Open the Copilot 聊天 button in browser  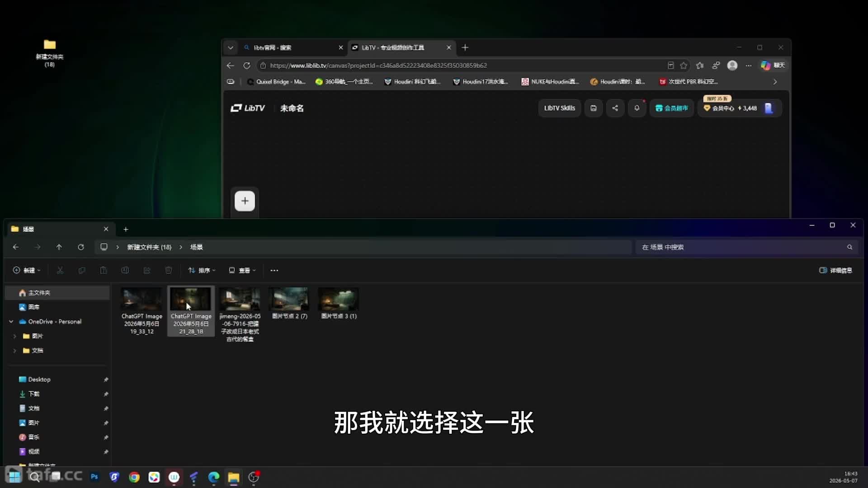(x=773, y=66)
